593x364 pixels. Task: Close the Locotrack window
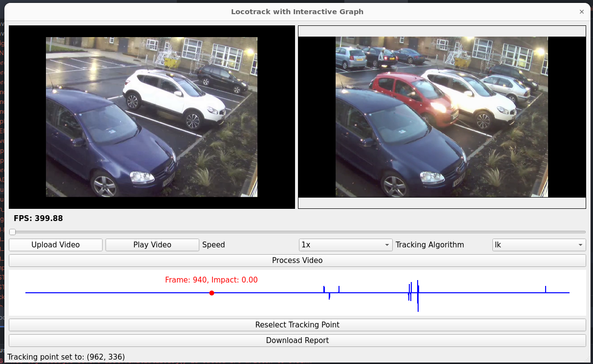581,12
